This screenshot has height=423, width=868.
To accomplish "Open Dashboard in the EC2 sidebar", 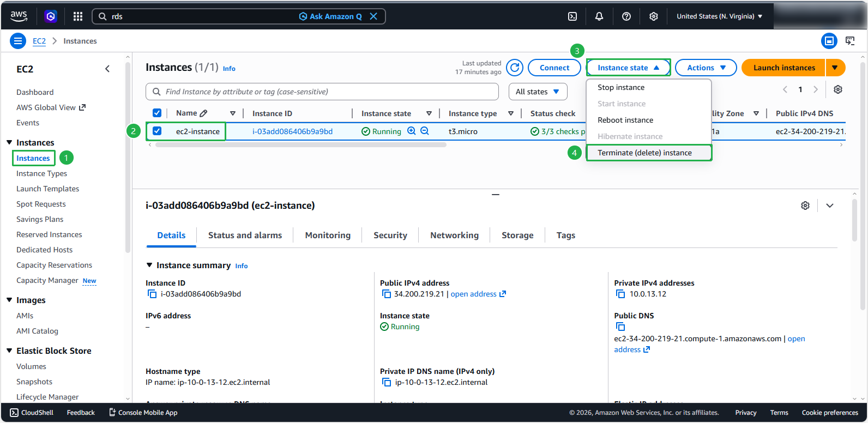I will click(x=35, y=92).
